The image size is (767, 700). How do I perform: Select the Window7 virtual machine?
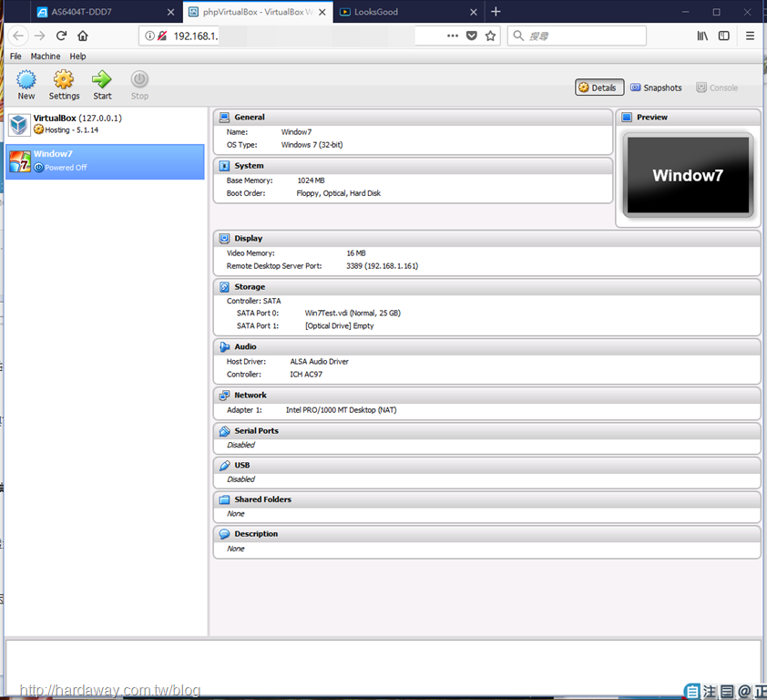click(x=105, y=161)
